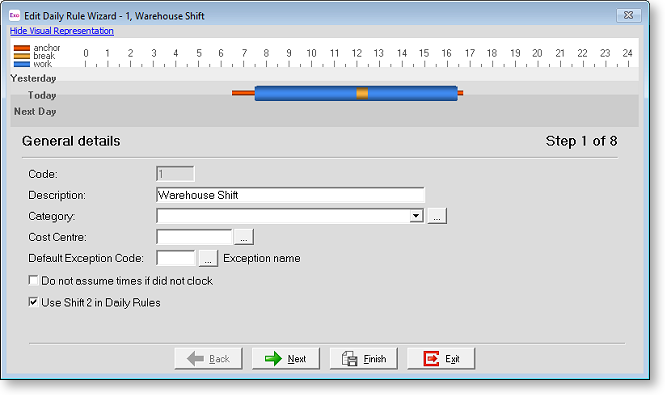This screenshot has height=395, width=665.
Task: Open the Category browse ellipsis button
Action: (437, 216)
